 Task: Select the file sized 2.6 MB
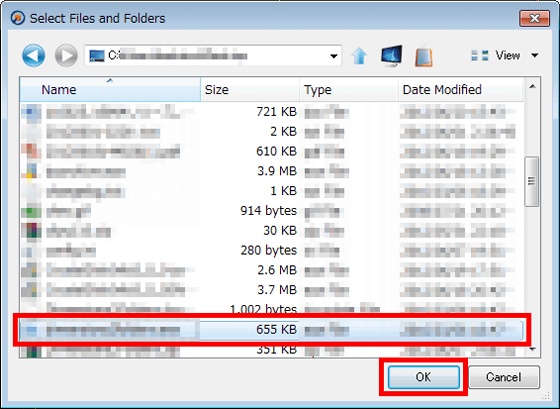(x=271, y=270)
